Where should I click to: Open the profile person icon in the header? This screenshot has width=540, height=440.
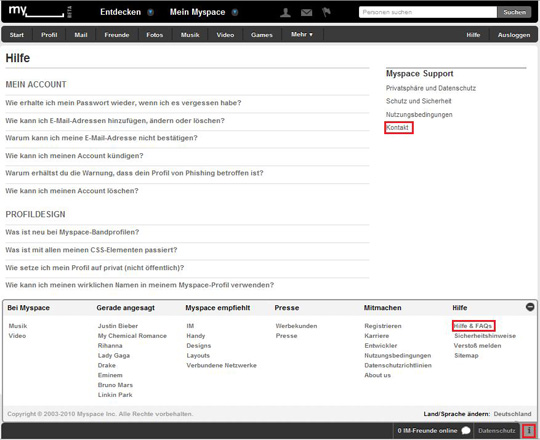tap(285, 12)
